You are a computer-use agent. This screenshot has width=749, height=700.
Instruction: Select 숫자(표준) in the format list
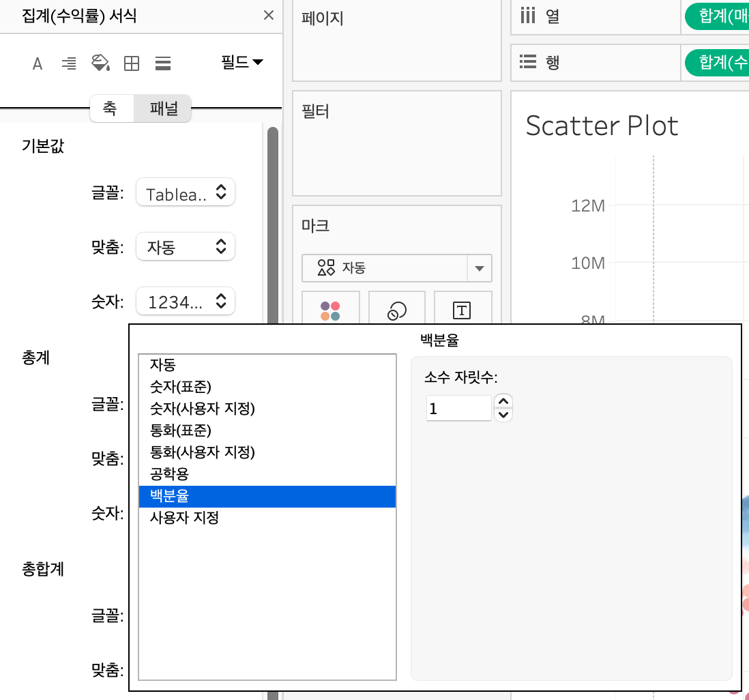(x=267, y=387)
